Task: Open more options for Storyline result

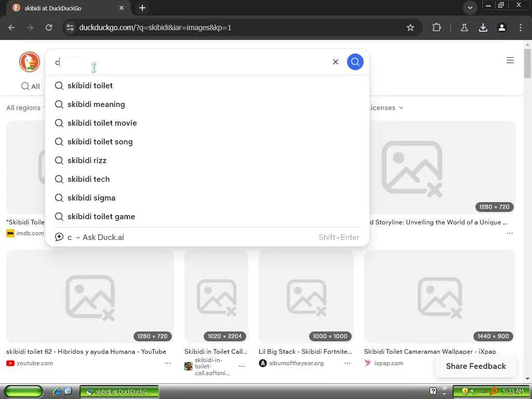Action: [510, 233]
